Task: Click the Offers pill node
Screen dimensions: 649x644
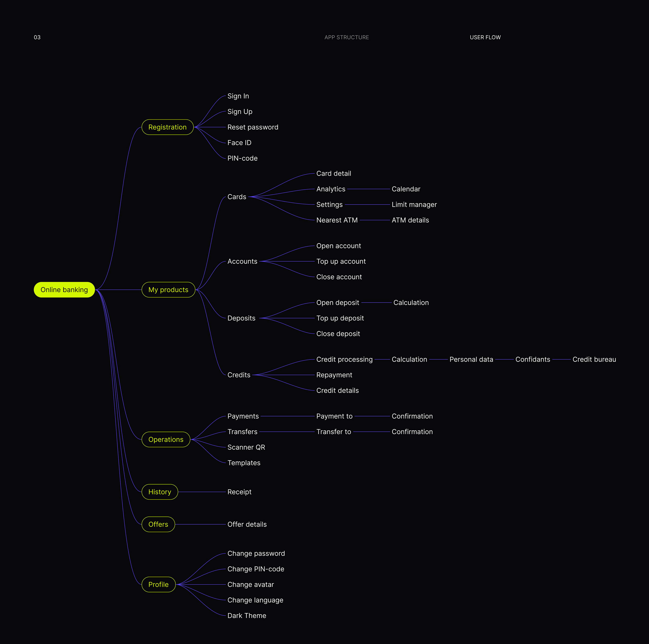Action: click(158, 524)
